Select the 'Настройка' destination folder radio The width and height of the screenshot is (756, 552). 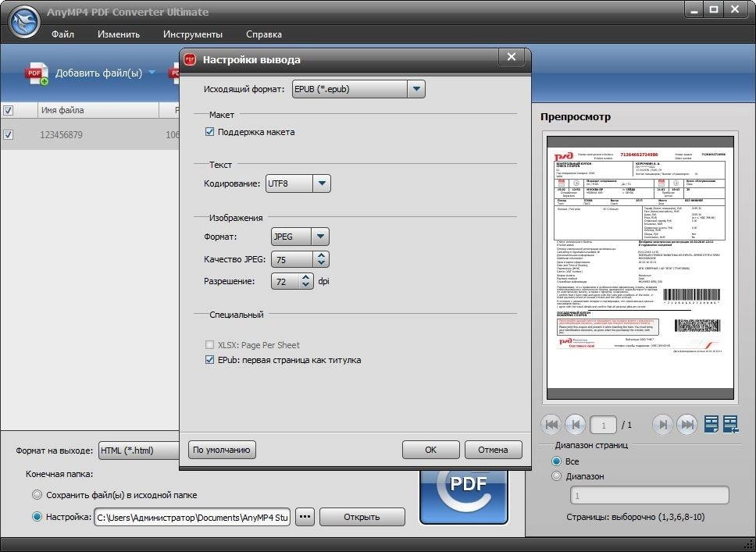click(x=37, y=517)
